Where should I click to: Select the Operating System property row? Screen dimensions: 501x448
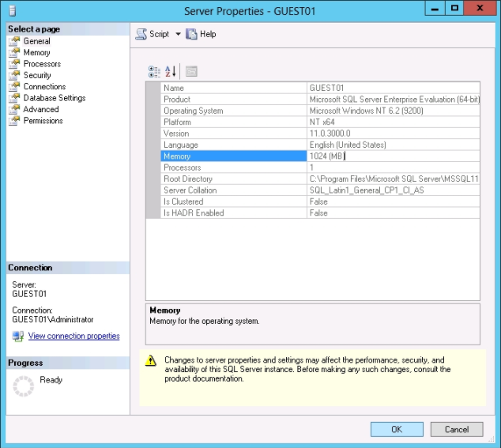pyautogui.click(x=320, y=111)
